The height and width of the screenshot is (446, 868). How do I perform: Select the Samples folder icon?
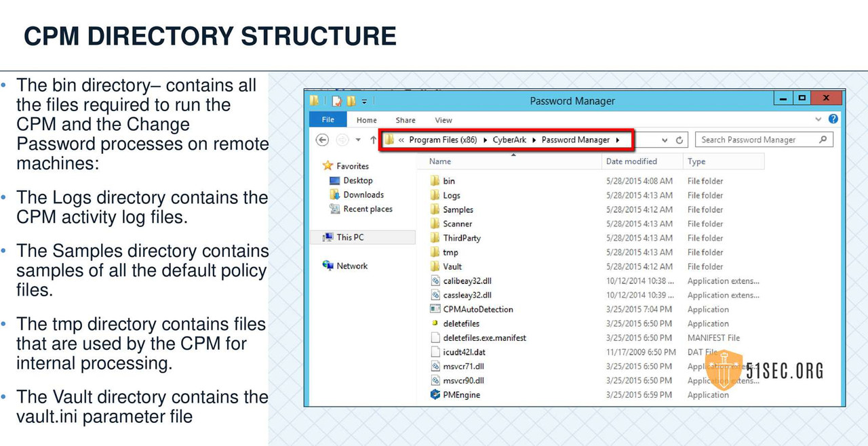(435, 209)
